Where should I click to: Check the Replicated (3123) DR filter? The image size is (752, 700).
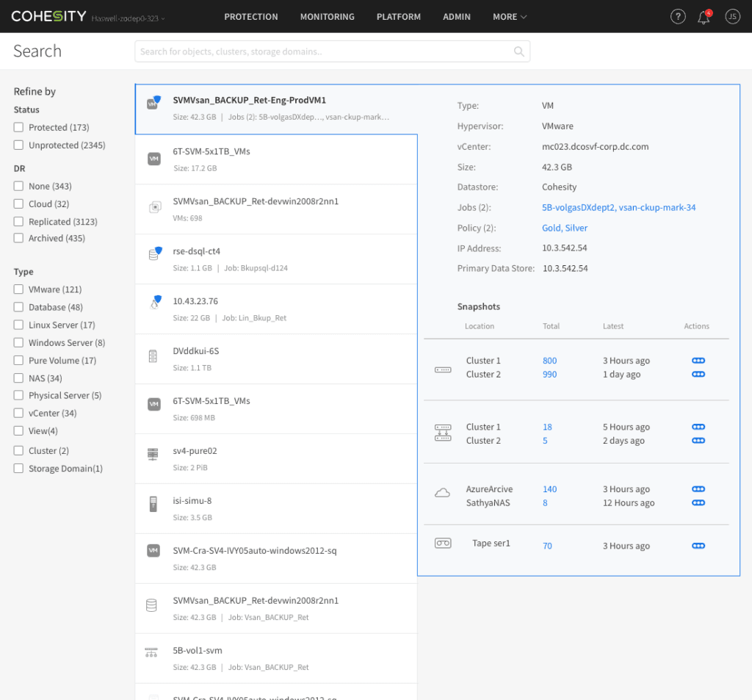19,222
